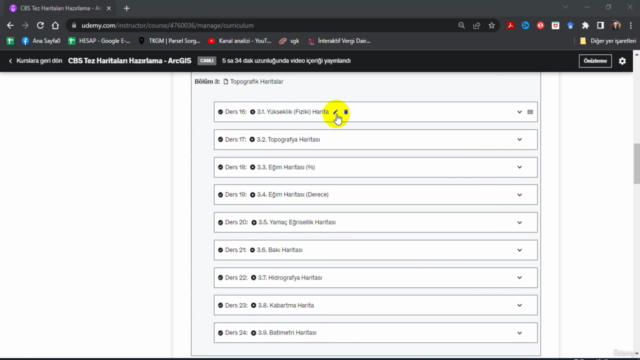Click lesson title 3.3. Eğim Haritası (%)
640x360 pixels.
click(286, 167)
